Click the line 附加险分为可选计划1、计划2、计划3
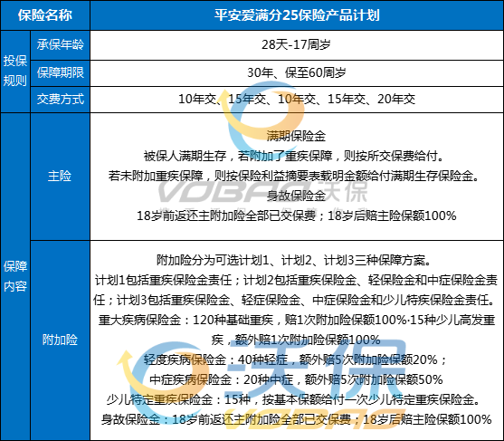The height and width of the screenshot is (441, 504). [x=293, y=260]
